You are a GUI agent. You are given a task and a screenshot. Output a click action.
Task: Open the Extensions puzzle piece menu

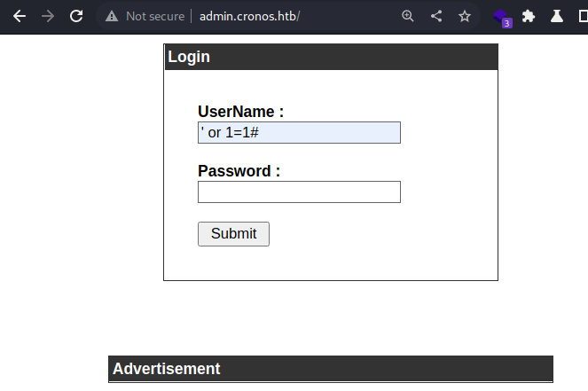[529, 16]
